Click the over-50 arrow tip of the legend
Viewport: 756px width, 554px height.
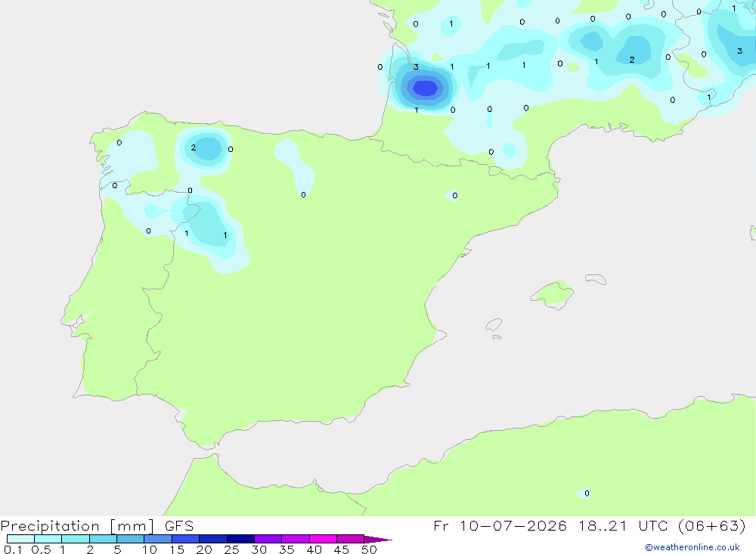click(x=378, y=539)
